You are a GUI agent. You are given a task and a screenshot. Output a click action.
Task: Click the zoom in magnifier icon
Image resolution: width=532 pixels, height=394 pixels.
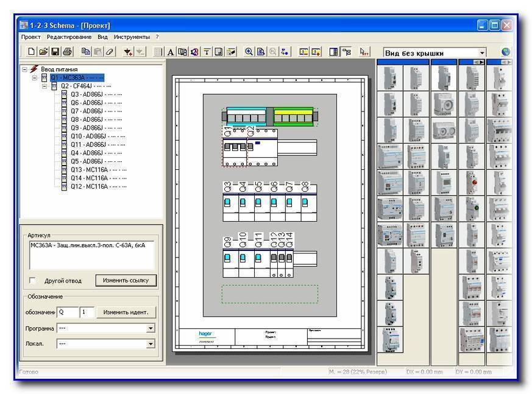(249, 52)
